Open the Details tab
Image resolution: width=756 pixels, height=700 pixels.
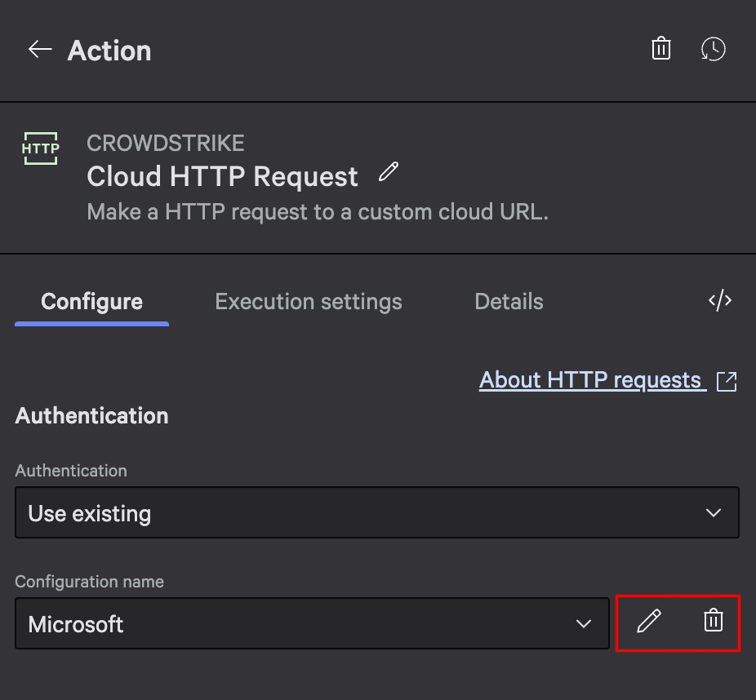pyautogui.click(x=509, y=302)
